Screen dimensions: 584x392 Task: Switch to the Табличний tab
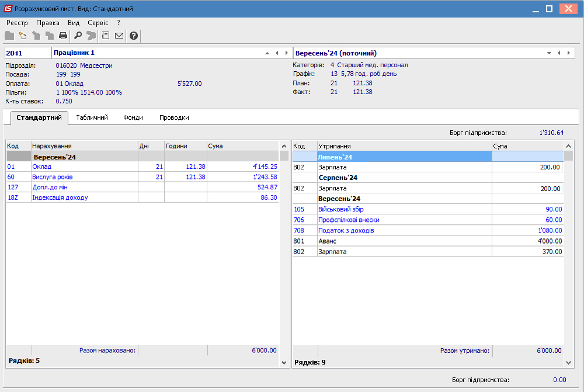pos(92,117)
